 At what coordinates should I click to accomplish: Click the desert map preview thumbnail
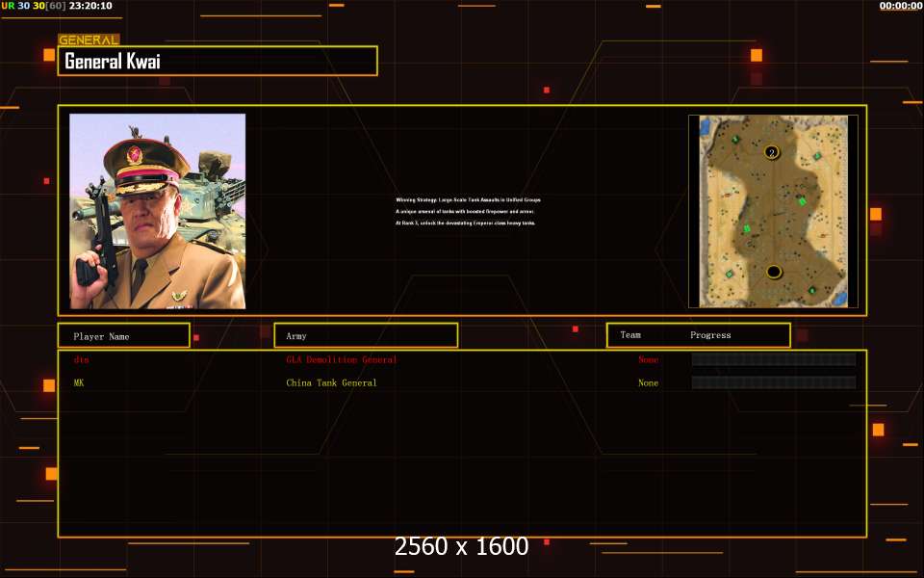773,211
